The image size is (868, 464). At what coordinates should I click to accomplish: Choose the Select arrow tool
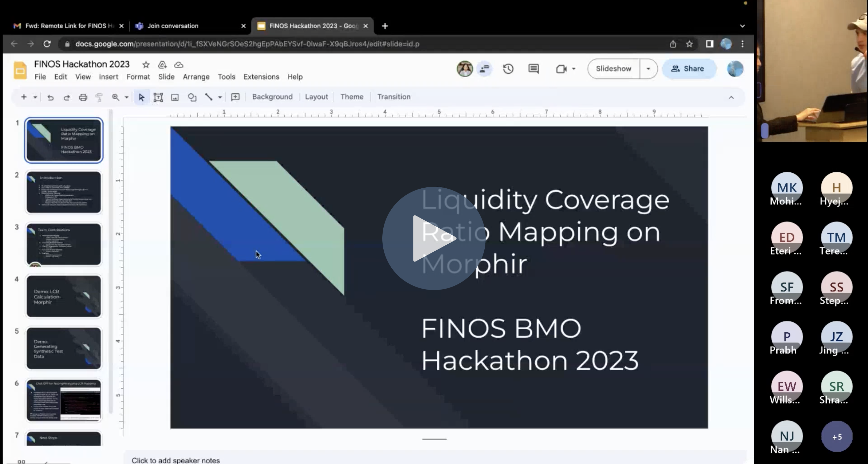pyautogui.click(x=142, y=97)
